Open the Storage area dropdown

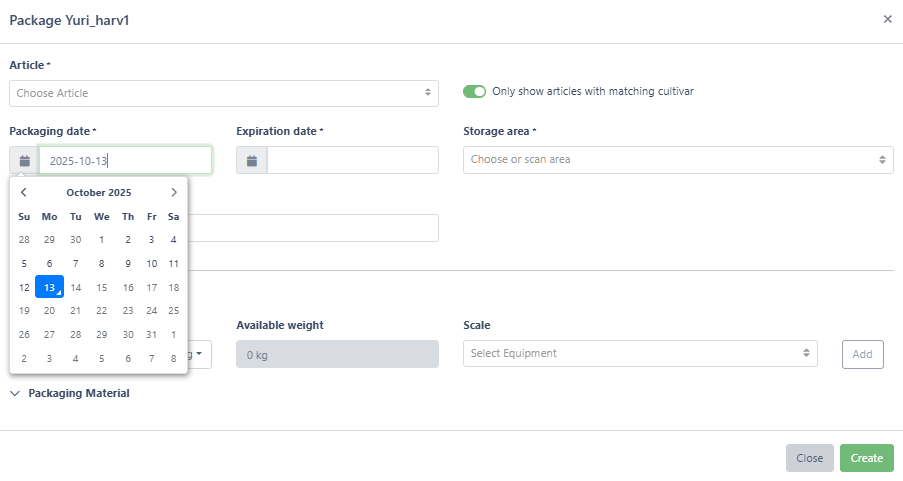coord(678,160)
